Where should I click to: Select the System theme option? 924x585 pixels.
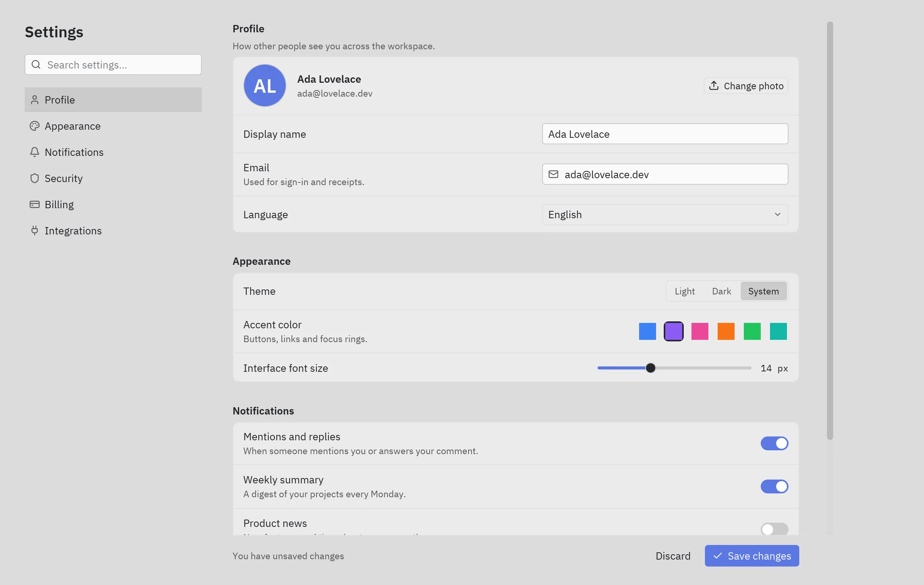click(x=763, y=291)
